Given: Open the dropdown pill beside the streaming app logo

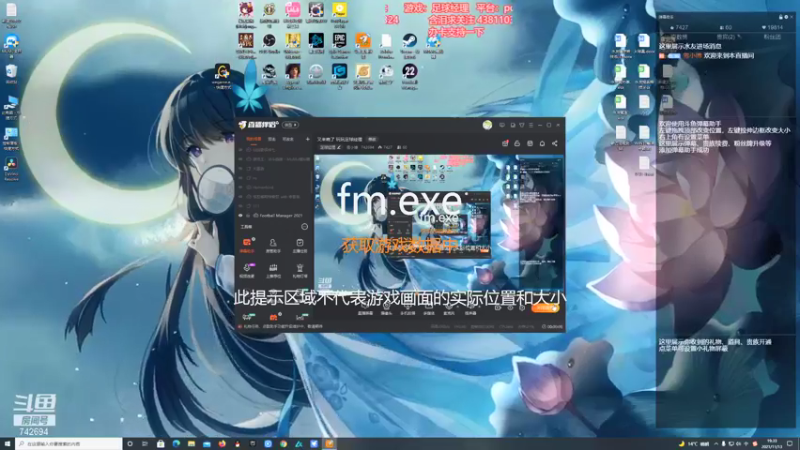Looking at the screenshot, I should tap(290, 125).
